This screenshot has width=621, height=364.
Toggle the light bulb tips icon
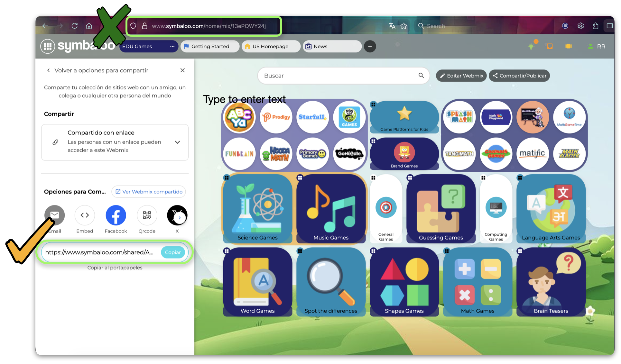[x=531, y=46]
